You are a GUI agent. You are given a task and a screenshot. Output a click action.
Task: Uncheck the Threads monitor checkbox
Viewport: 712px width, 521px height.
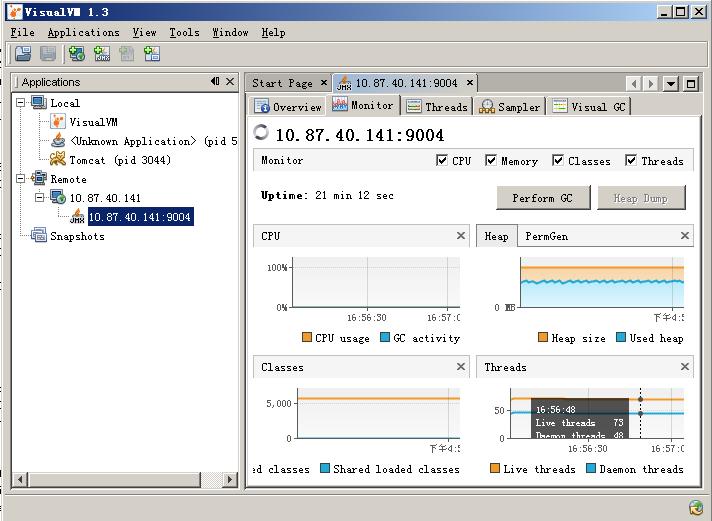coord(631,160)
